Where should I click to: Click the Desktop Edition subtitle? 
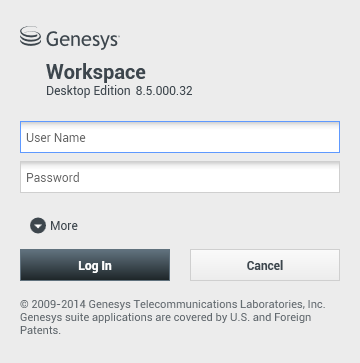coord(88,91)
